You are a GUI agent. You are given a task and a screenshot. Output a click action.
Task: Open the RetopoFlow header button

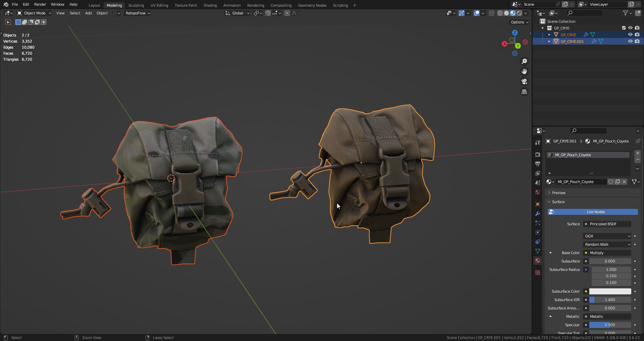pyautogui.click(x=138, y=13)
